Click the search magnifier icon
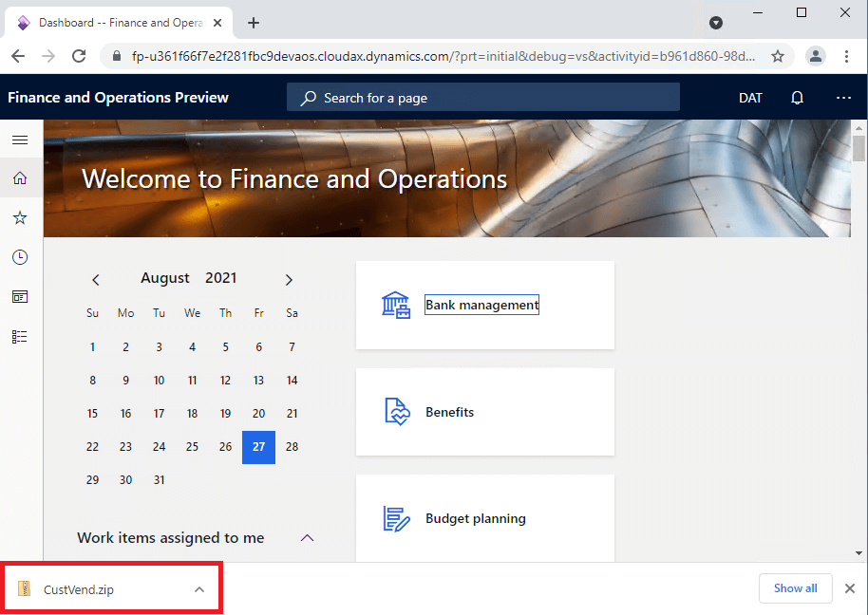 click(x=309, y=98)
